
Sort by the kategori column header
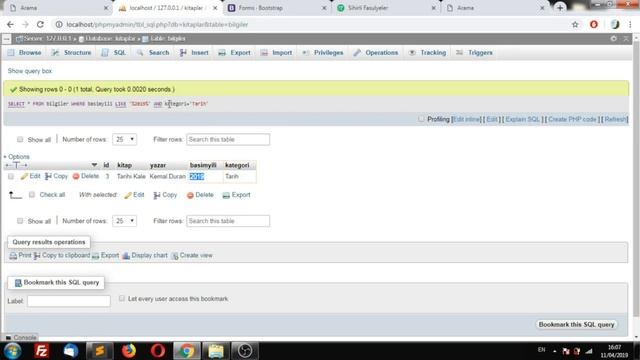click(x=237, y=165)
